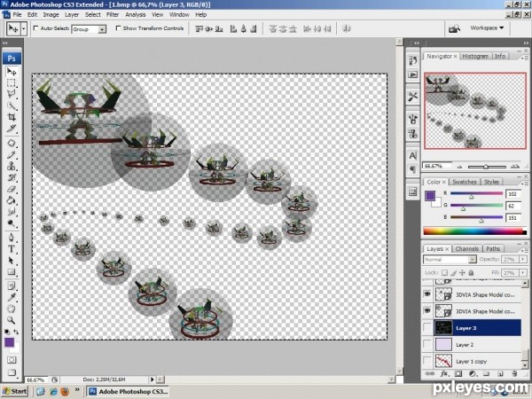Select the Dodge tool
532x399 pixels.
click(x=12, y=223)
